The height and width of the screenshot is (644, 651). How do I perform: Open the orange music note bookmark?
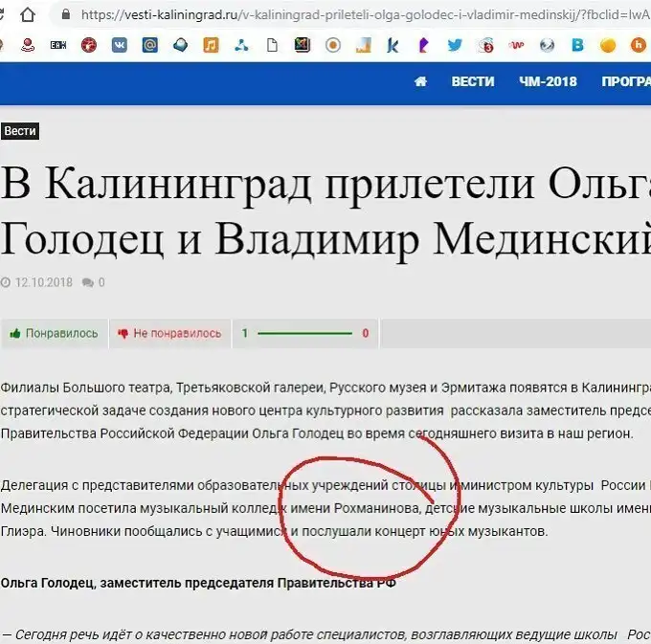(212, 45)
